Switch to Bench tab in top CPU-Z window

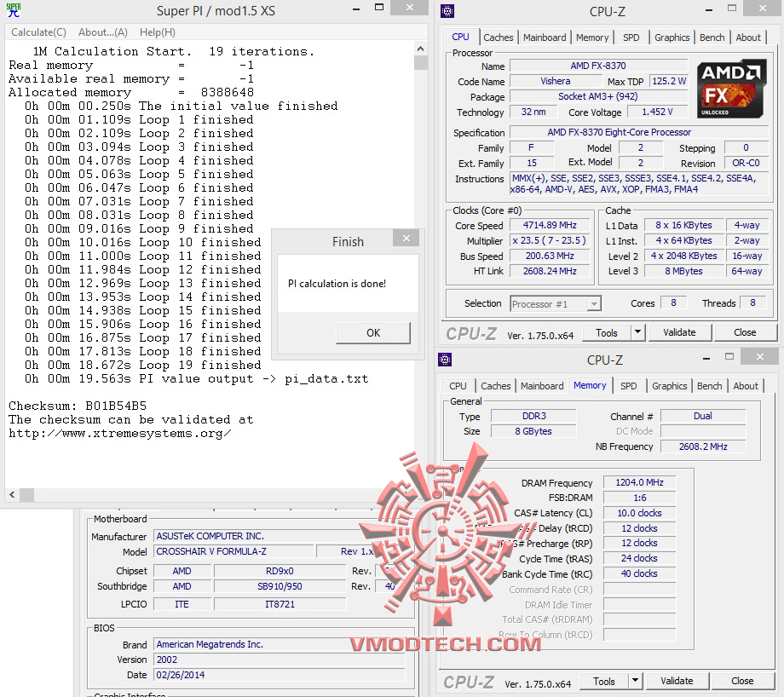point(712,37)
